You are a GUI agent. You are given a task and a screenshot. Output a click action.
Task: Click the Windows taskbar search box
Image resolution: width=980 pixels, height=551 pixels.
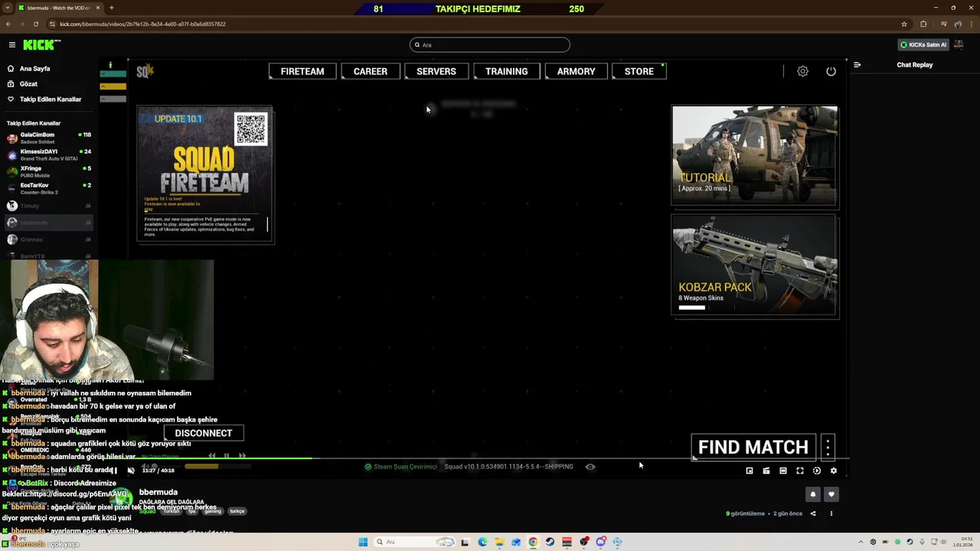415,542
